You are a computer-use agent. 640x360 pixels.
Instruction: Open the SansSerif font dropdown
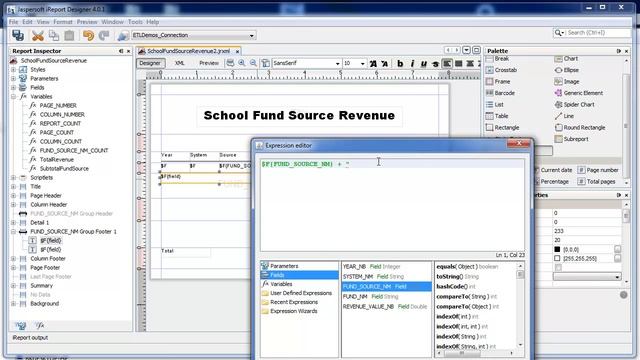click(337, 64)
